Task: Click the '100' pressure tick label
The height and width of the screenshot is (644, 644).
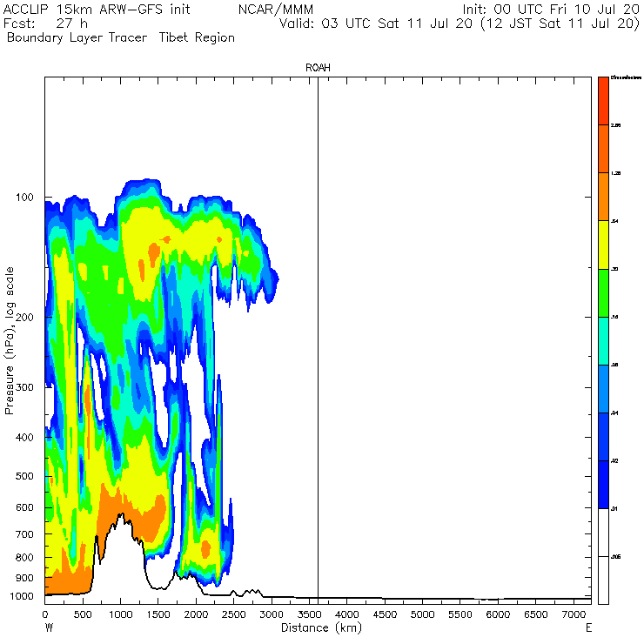Action: pyautogui.click(x=24, y=198)
